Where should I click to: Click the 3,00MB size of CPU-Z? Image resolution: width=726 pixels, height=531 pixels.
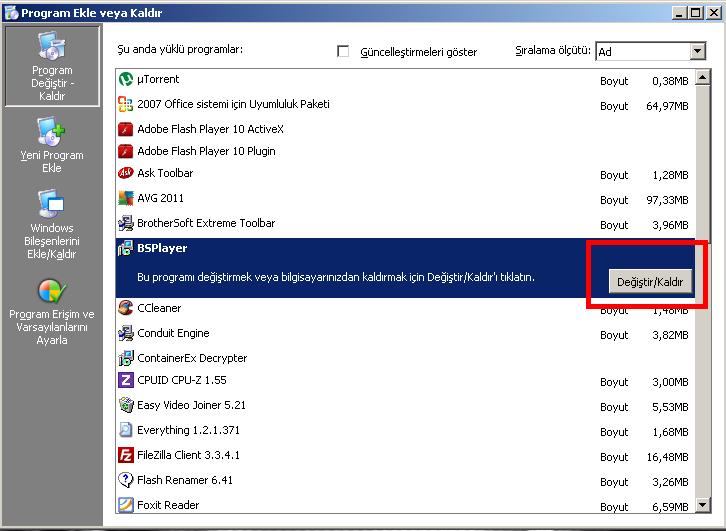tap(670, 382)
